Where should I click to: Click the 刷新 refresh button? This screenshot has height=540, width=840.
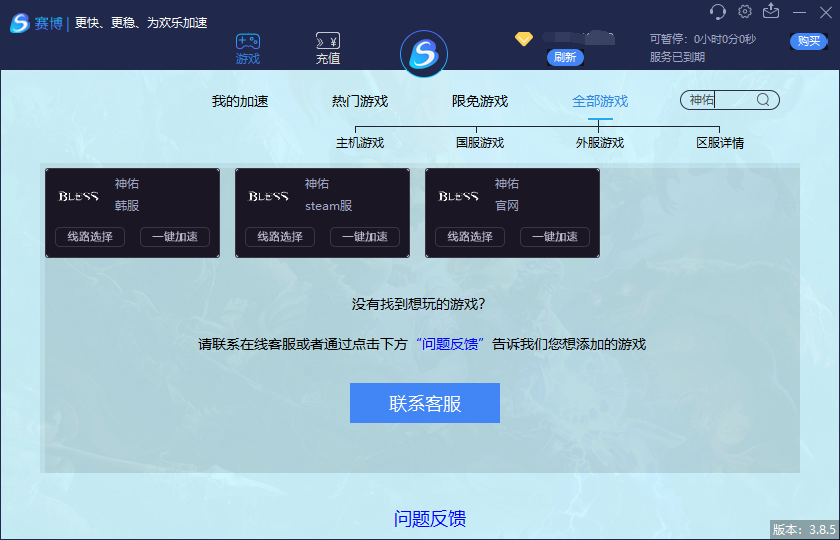coord(565,57)
